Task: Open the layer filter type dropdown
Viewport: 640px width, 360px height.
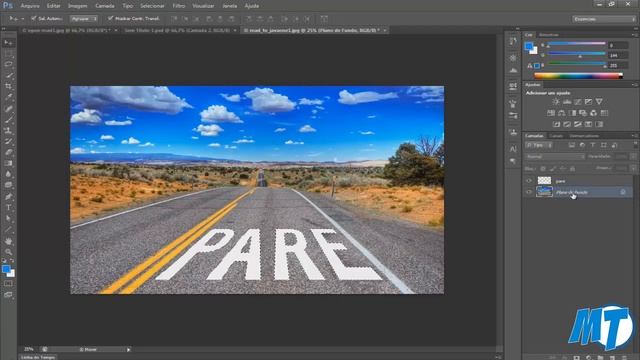Action: point(539,145)
